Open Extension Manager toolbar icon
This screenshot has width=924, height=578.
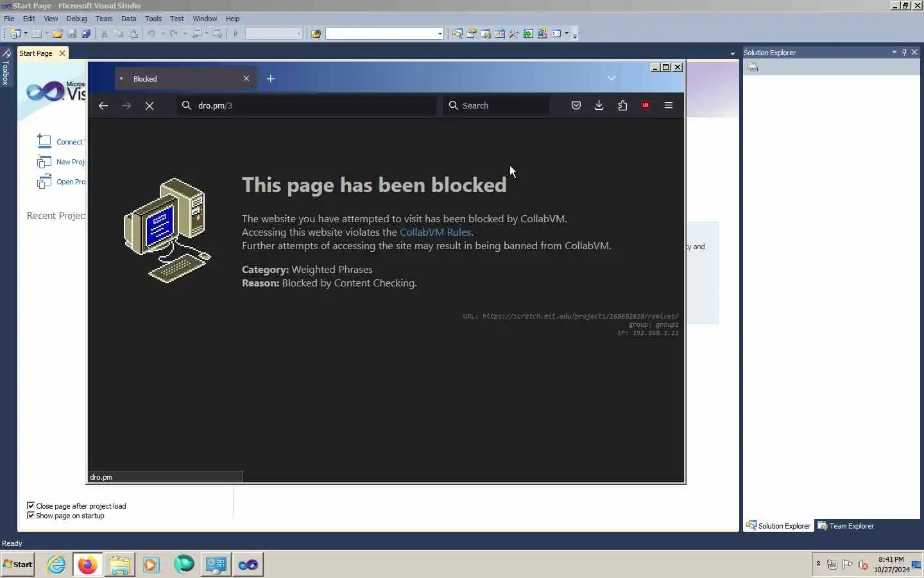coord(542,33)
